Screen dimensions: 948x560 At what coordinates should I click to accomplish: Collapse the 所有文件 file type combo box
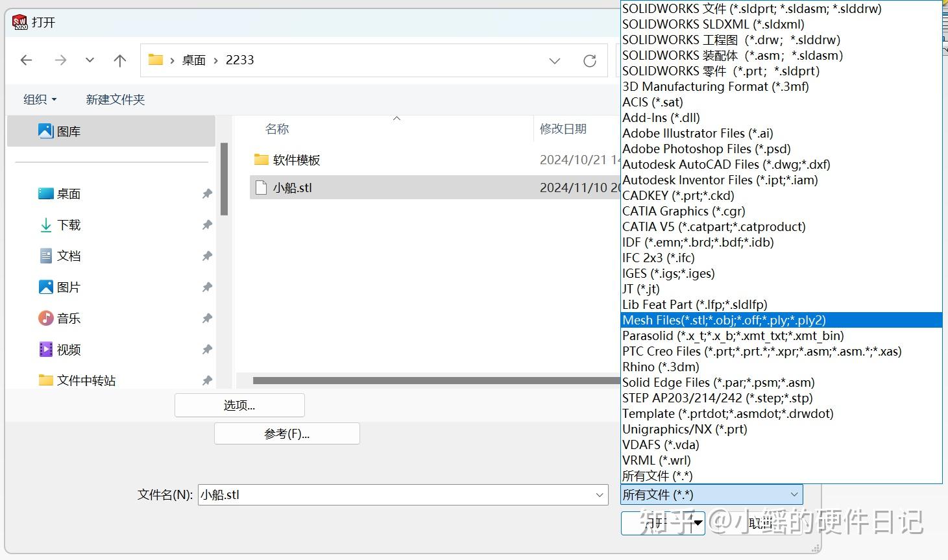pos(711,494)
